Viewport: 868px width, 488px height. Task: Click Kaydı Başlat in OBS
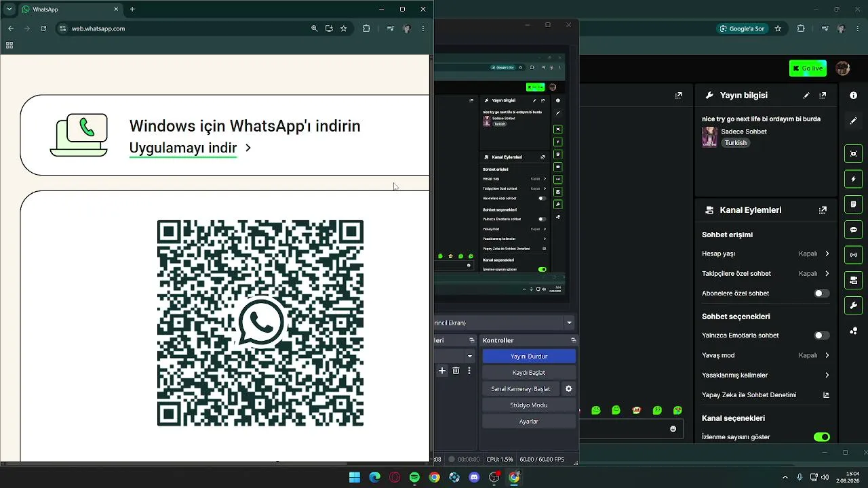coord(529,373)
